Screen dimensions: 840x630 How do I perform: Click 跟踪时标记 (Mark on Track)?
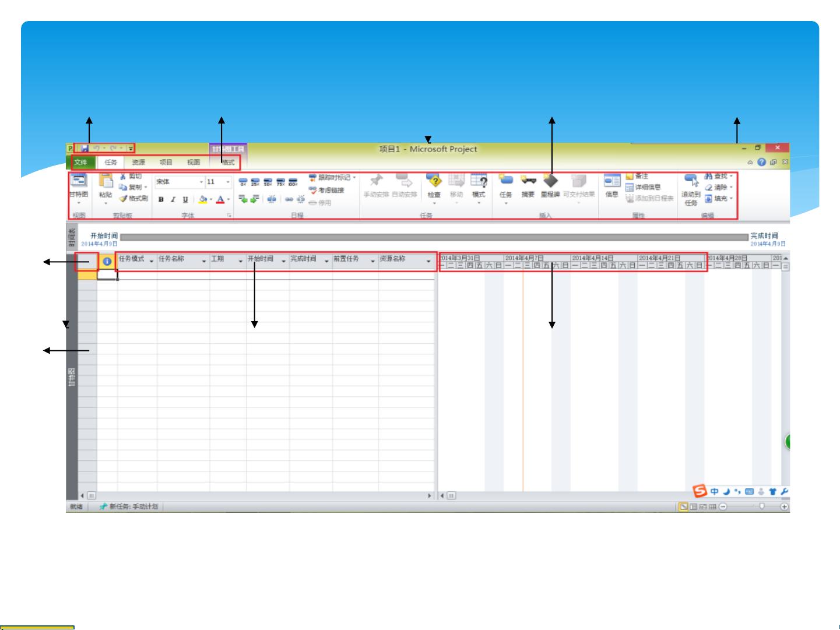(x=332, y=178)
